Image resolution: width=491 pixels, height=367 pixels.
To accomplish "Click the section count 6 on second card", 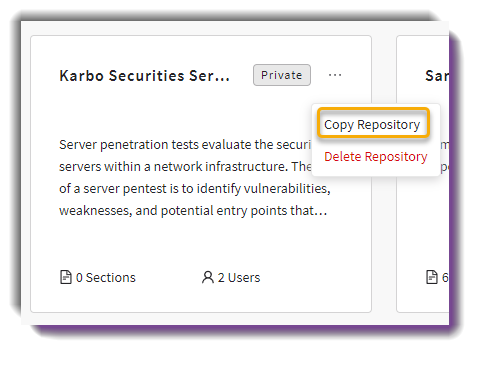I will 445,278.
